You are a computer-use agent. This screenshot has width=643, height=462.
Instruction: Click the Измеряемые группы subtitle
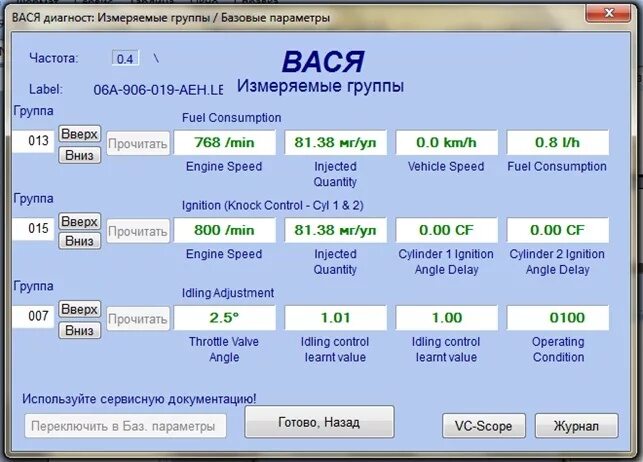click(x=321, y=86)
